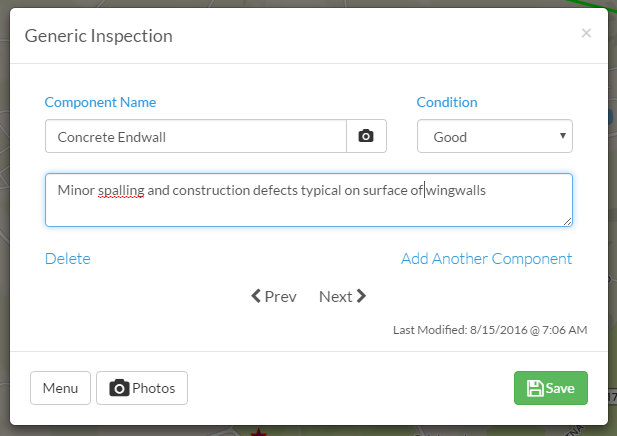The width and height of the screenshot is (617, 436).
Task: Click the Component Name label
Action: click(100, 102)
